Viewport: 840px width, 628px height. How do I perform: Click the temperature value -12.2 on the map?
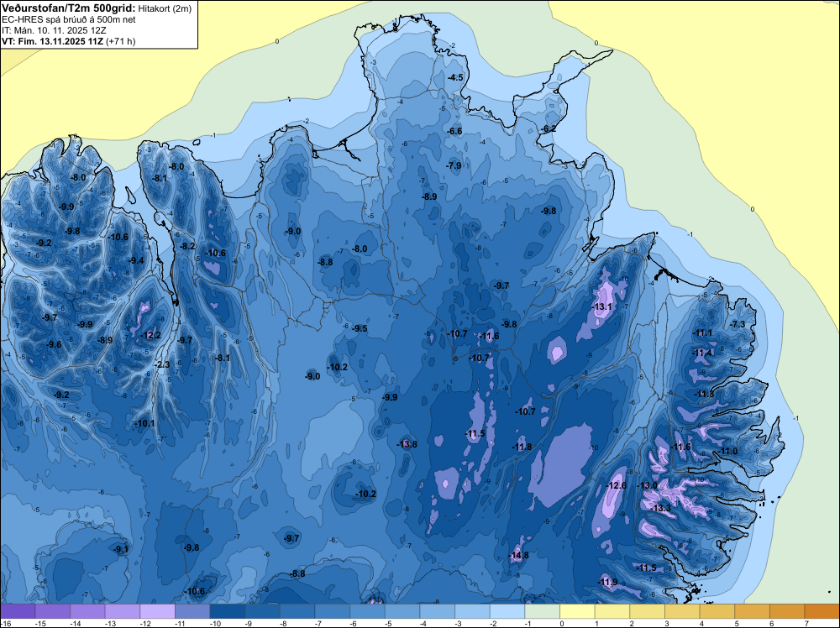[151, 335]
